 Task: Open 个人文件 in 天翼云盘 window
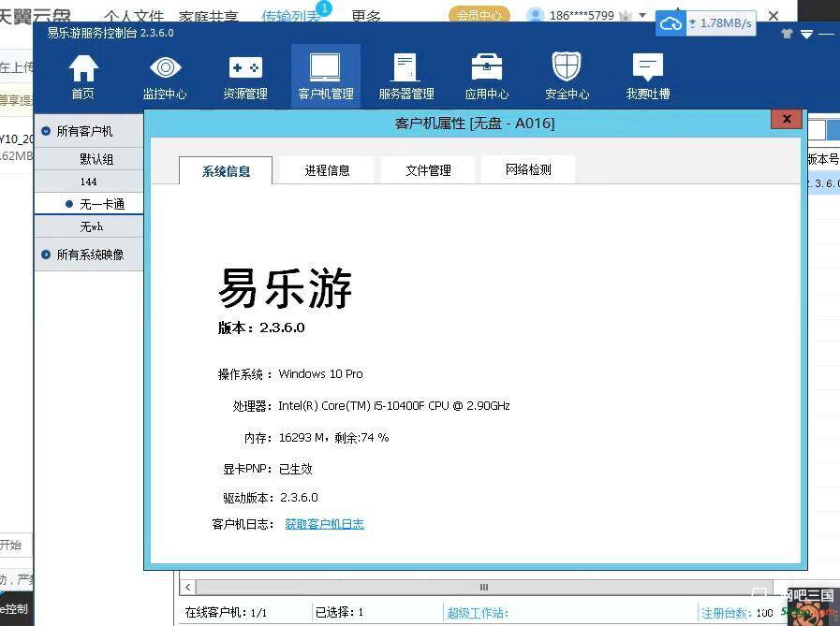[134, 17]
